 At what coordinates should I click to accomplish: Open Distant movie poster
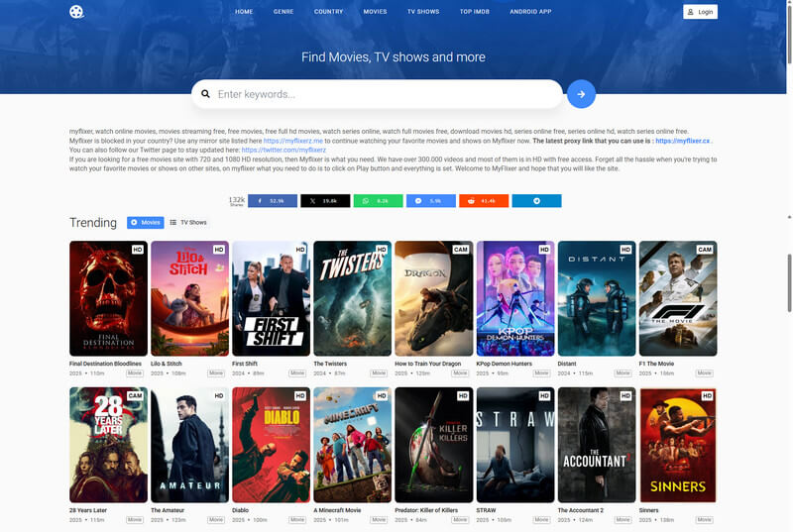[x=597, y=298]
